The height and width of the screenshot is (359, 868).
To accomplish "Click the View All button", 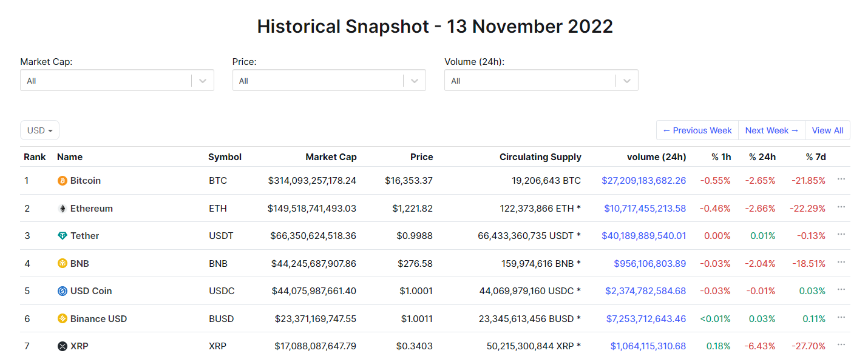I will [x=827, y=130].
